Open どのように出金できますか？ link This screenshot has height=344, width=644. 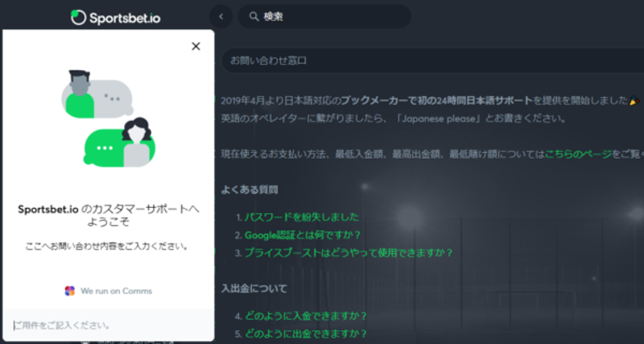click(x=306, y=334)
